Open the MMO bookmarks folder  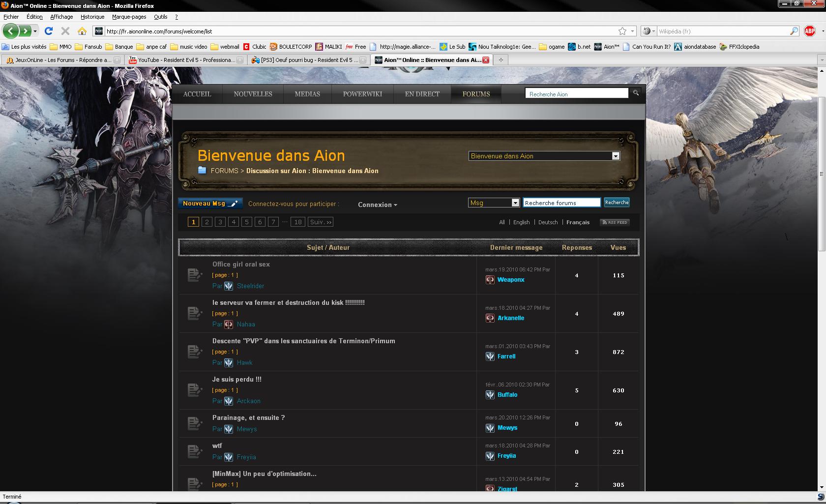[60, 47]
